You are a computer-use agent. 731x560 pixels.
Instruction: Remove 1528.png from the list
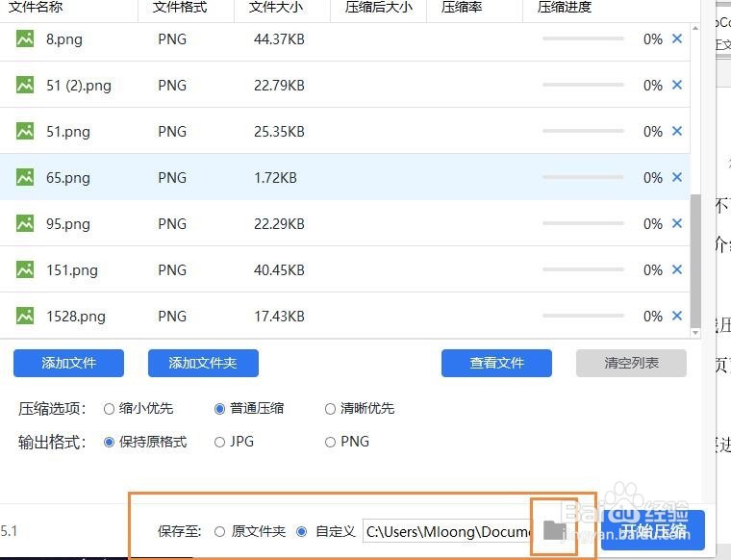point(677,316)
